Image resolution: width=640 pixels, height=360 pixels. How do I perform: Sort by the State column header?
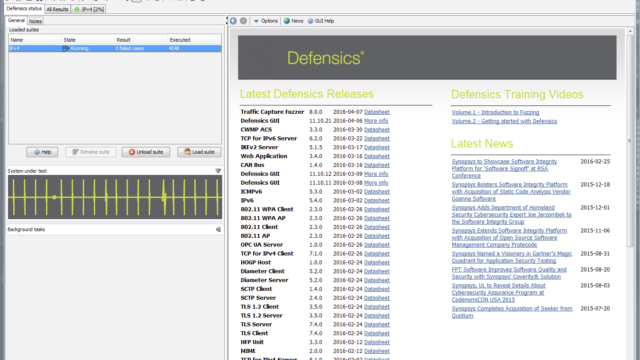pos(88,40)
